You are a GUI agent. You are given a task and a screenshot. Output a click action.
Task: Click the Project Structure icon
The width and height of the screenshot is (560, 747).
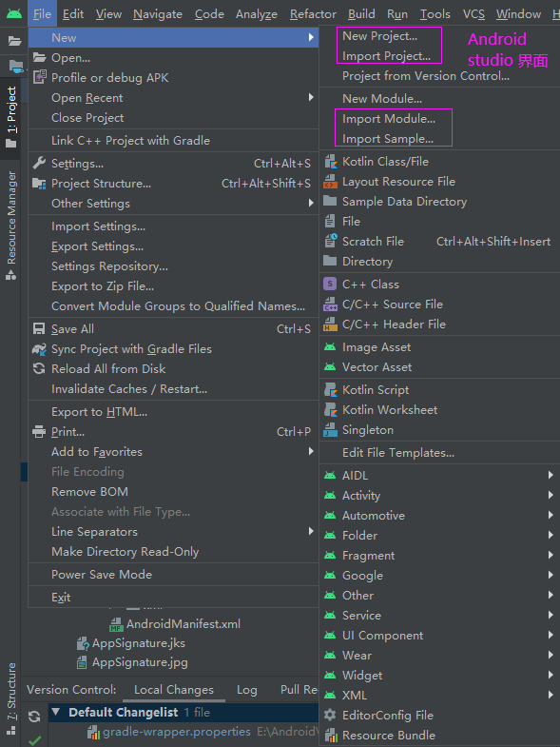[x=39, y=183]
